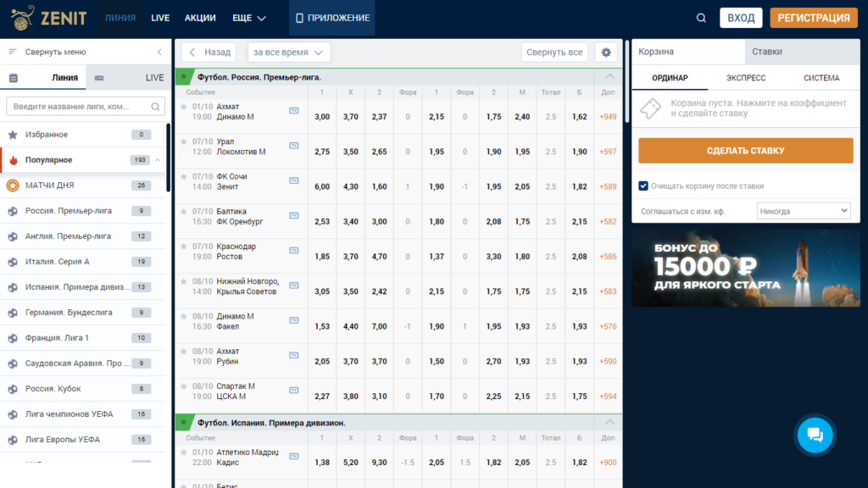Star the Урал – Локомотив М match
The image size is (868, 488).
click(184, 141)
